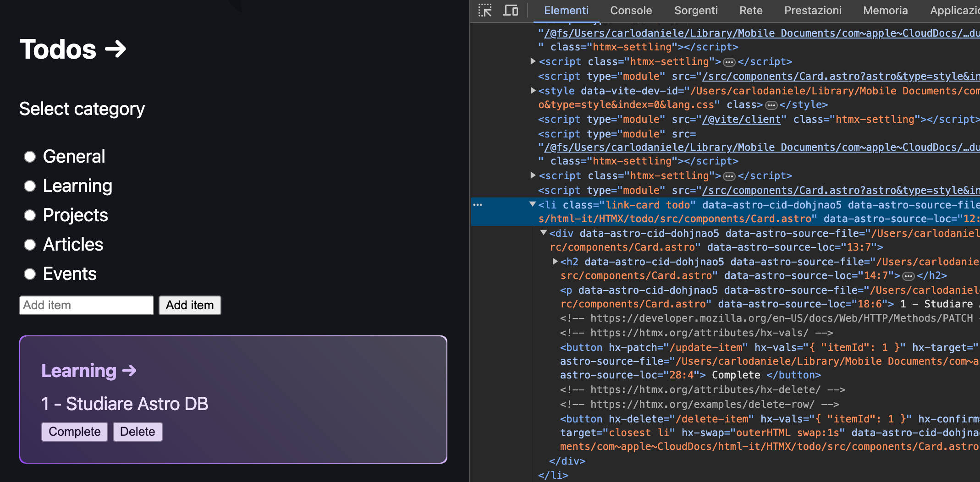980x482 pixels.
Task: Click the Delete button on the todo card
Action: [138, 432]
